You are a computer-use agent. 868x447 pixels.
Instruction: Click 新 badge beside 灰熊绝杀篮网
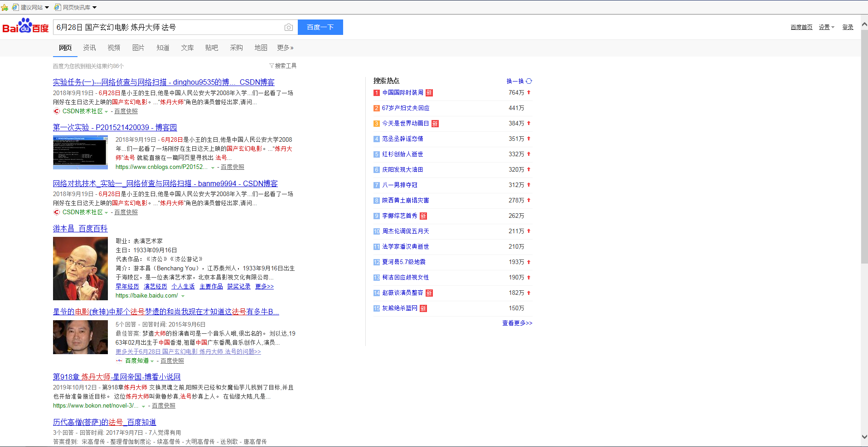423,308
